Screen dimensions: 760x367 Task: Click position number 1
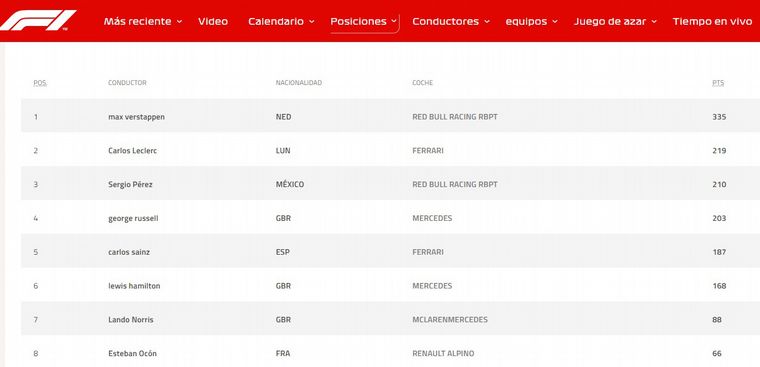pyautogui.click(x=35, y=117)
